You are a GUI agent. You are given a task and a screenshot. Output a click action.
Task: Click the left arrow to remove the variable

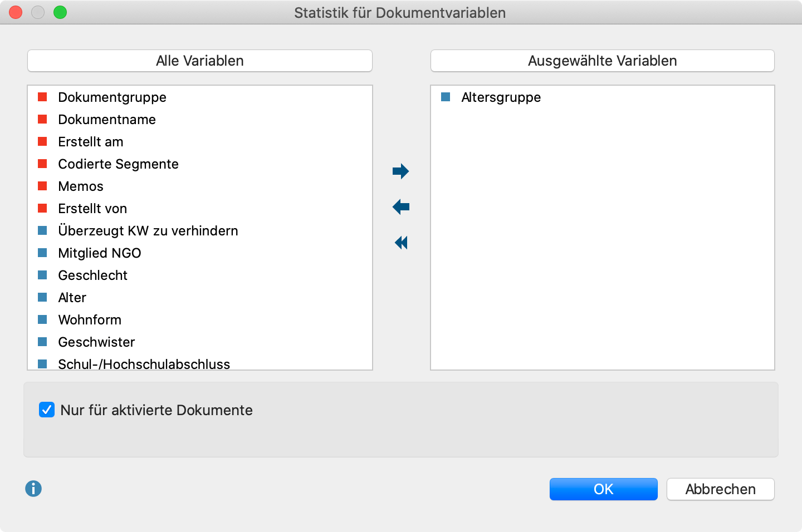pos(400,207)
